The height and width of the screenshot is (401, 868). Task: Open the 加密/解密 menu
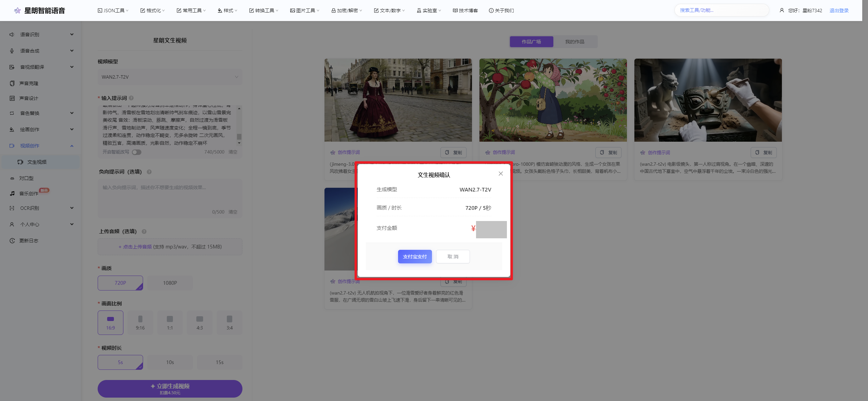coord(347,11)
